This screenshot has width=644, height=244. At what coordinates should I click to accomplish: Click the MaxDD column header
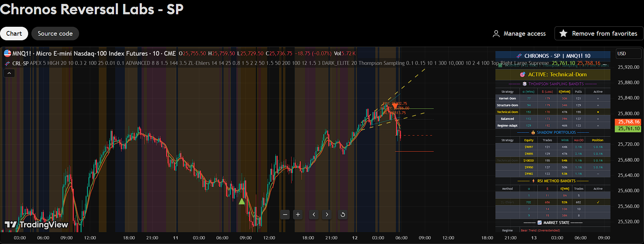(x=579, y=140)
